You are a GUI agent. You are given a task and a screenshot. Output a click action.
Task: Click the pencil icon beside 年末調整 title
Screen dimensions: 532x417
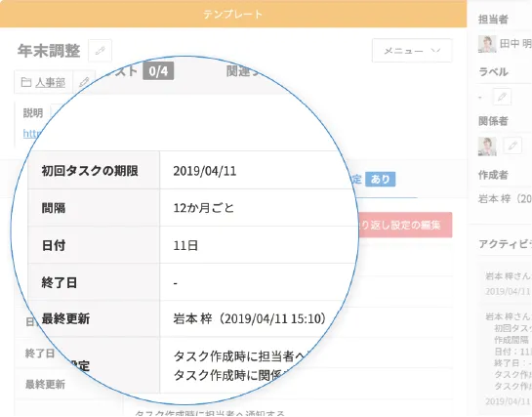(101, 51)
